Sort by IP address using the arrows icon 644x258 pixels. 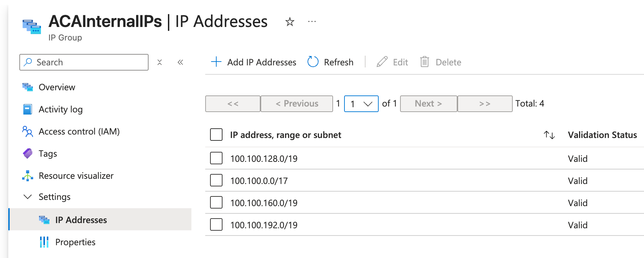[549, 135]
